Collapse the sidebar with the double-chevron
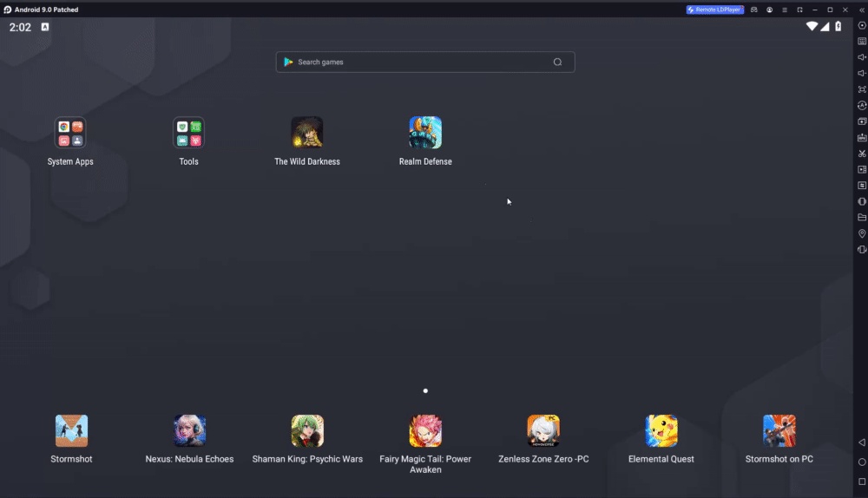Image resolution: width=868 pixels, height=498 pixels. coord(862,10)
